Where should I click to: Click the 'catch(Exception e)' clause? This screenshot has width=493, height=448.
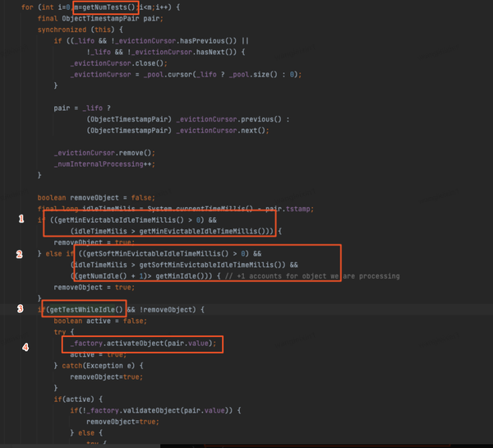click(99, 366)
